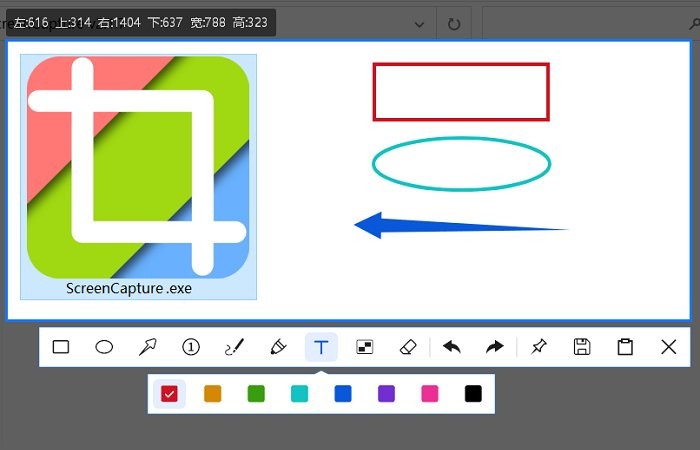Set color to black swatch
Screen dimensions: 700x450
(473, 394)
